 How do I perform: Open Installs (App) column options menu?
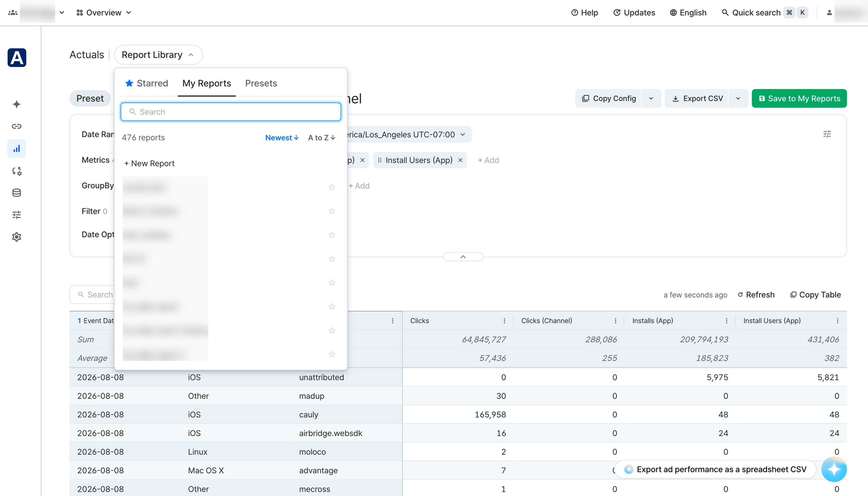727,321
